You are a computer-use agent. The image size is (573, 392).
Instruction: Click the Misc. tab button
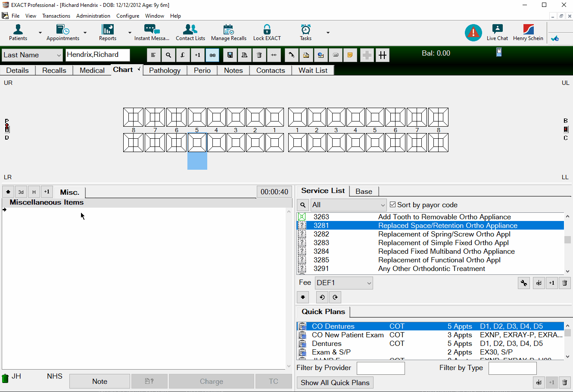click(69, 192)
